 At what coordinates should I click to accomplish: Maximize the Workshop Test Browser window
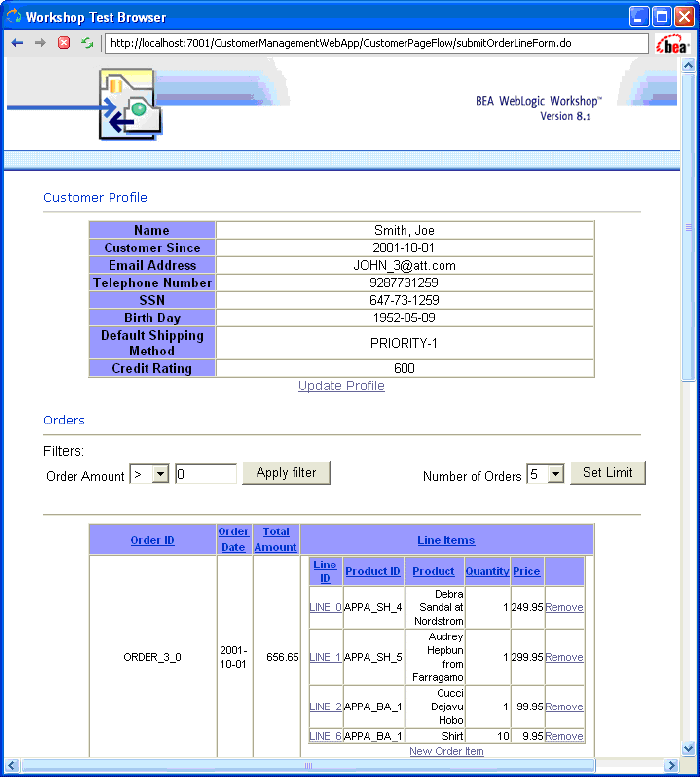pyautogui.click(x=661, y=17)
